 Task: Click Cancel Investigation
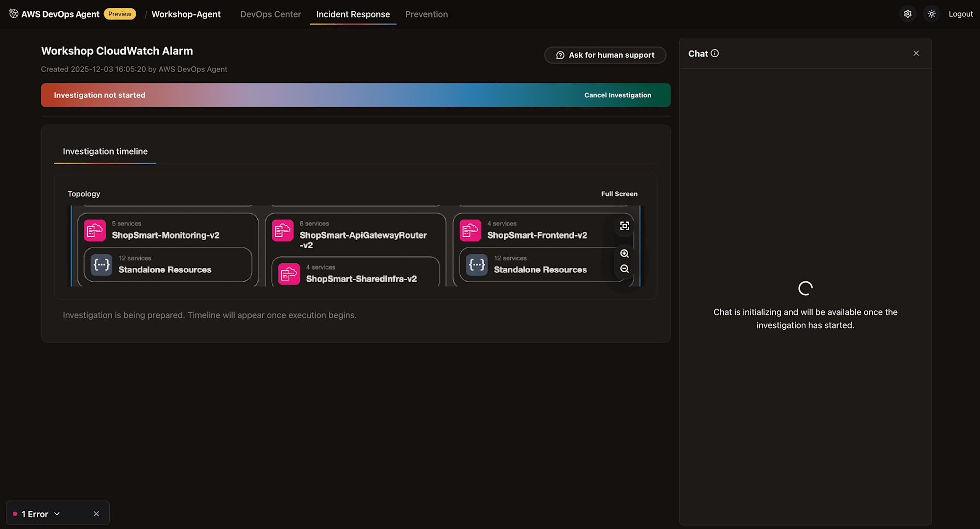tap(617, 95)
